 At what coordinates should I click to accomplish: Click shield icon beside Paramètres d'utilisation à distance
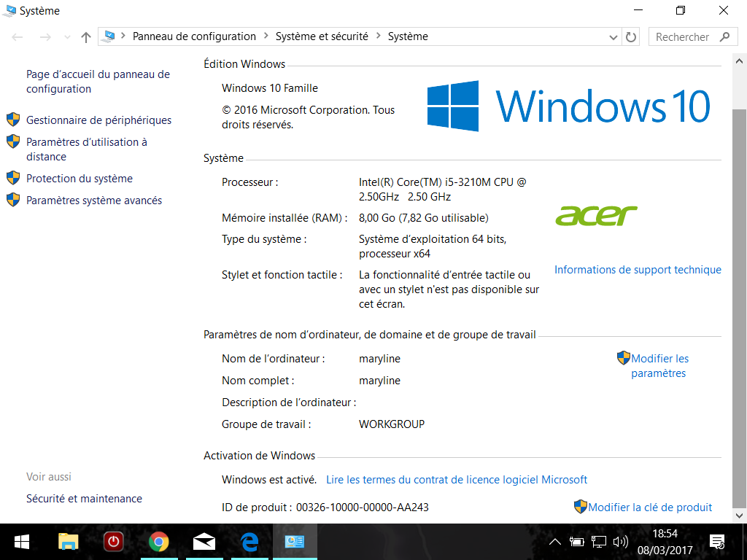click(x=13, y=141)
